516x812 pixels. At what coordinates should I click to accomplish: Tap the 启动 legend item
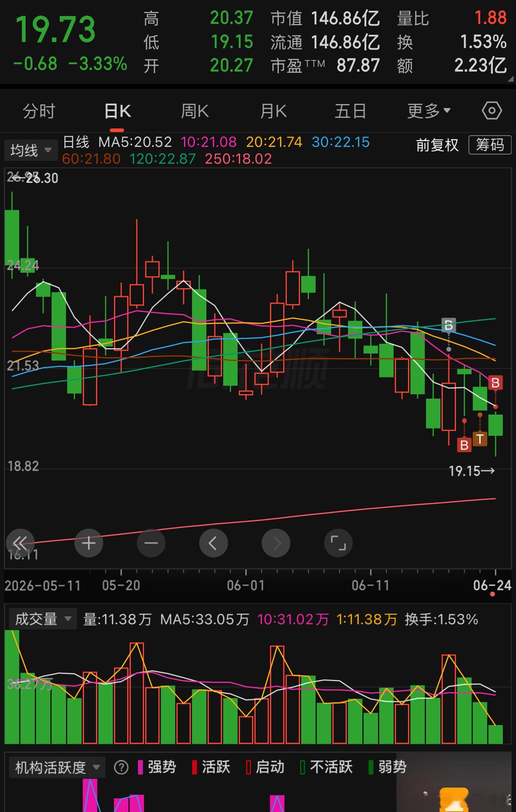pyautogui.click(x=265, y=767)
